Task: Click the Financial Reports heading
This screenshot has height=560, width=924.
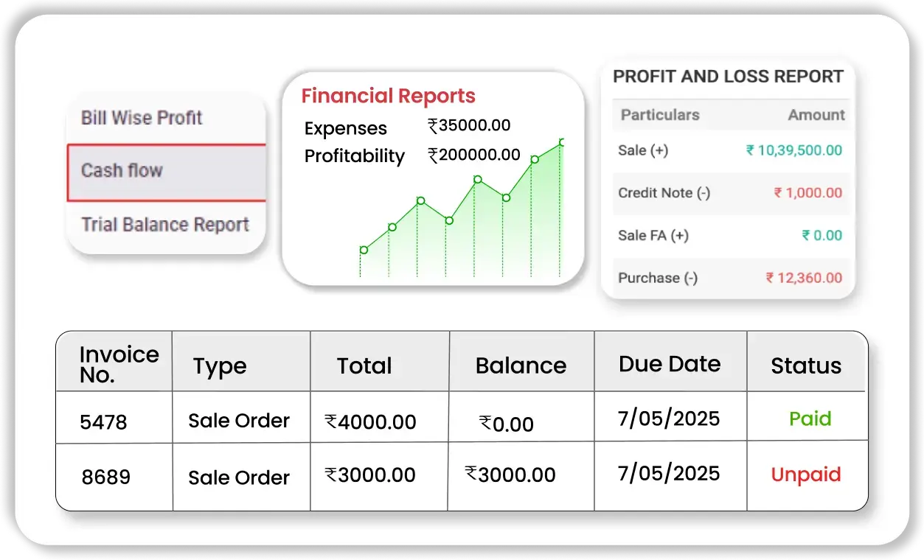Action: click(388, 97)
